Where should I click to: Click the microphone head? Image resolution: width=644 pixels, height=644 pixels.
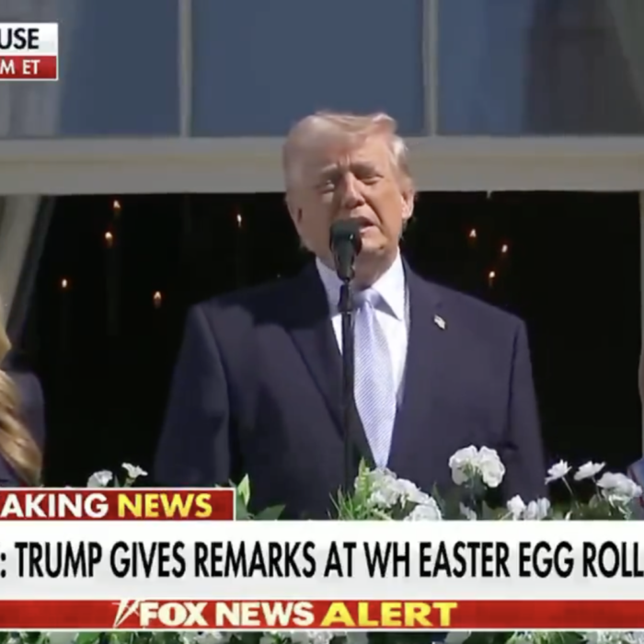(345, 248)
